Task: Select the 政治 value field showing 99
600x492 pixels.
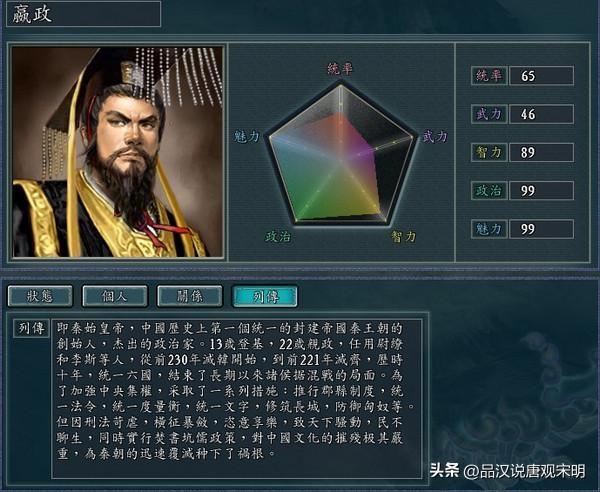Action: click(541, 191)
